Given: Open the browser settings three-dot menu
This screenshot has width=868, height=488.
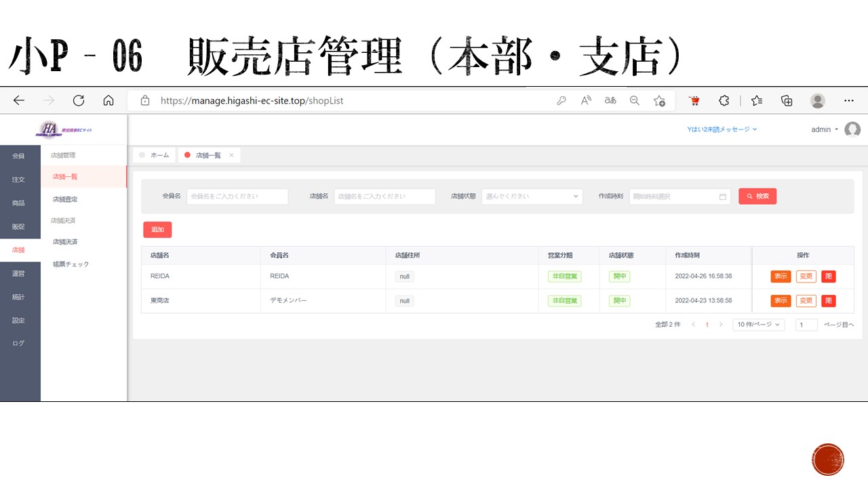Looking at the screenshot, I should pyautogui.click(x=849, y=100).
